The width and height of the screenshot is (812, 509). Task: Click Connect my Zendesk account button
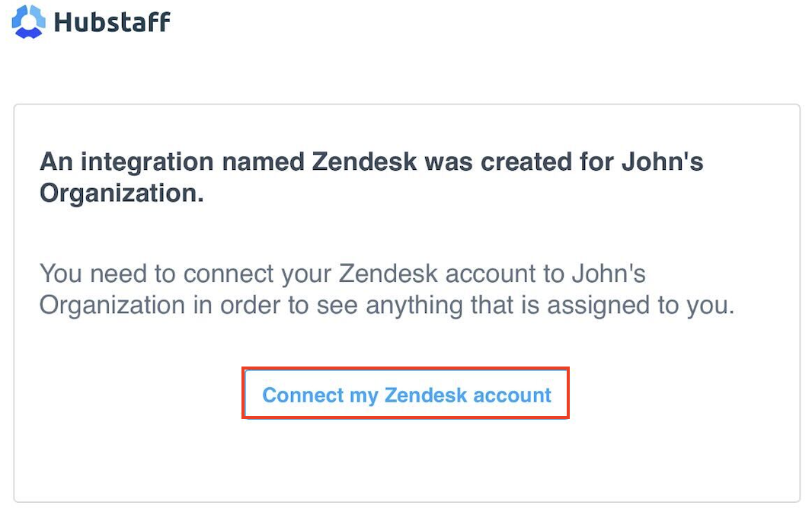coord(405,393)
